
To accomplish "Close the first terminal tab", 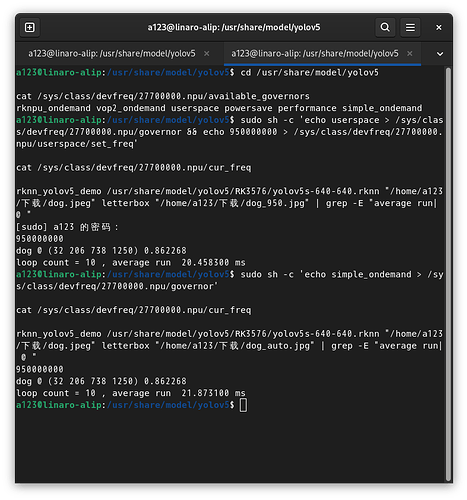I will 207,53.
